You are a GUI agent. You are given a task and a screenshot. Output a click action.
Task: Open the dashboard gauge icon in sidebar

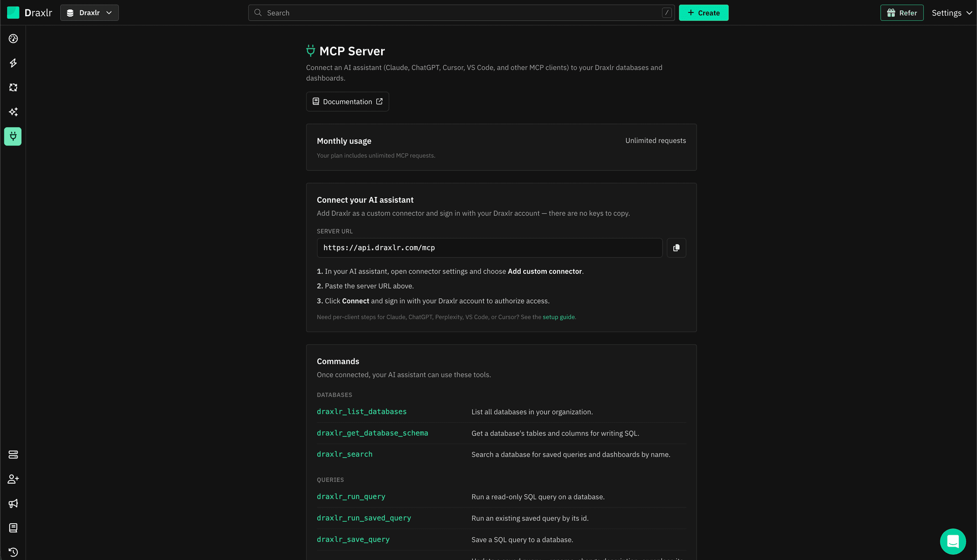pos(13,39)
